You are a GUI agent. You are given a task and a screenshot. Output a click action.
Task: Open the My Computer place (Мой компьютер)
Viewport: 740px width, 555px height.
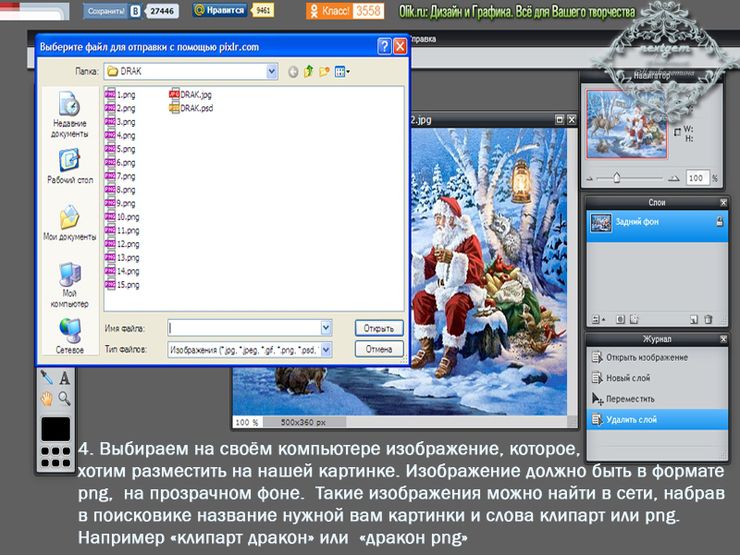[69, 285]
